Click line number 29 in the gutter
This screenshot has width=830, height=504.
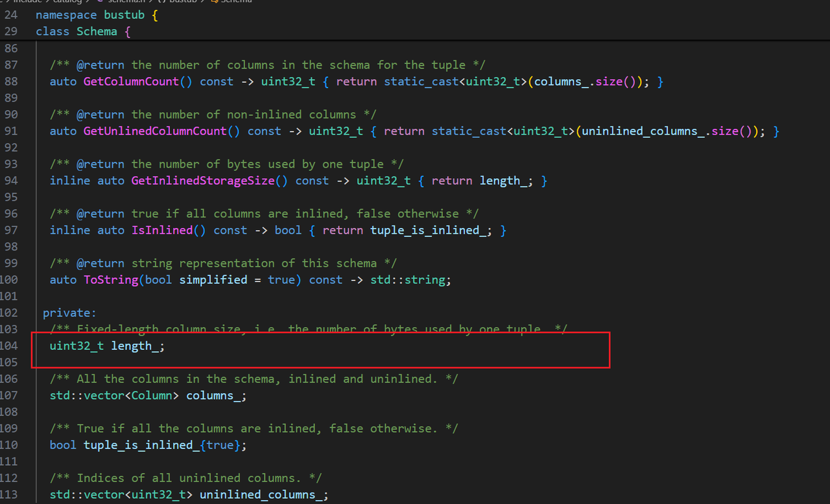point(11,31)
